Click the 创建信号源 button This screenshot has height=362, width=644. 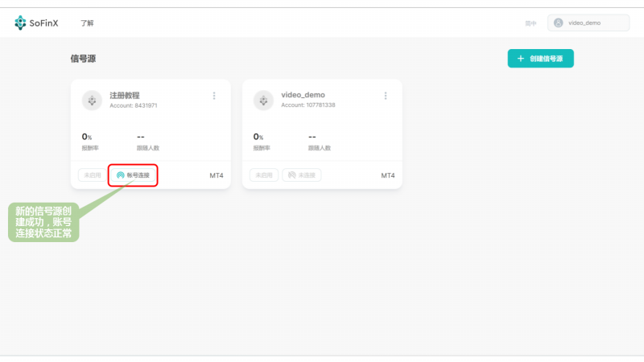540,59
